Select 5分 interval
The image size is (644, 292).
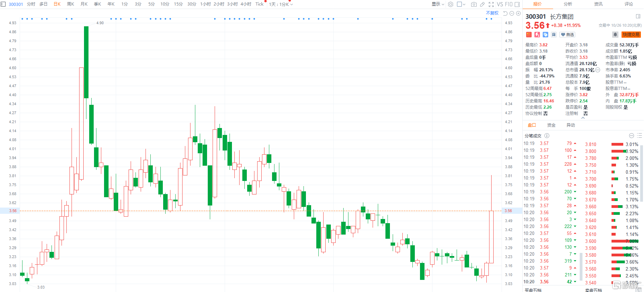click(151, 4)
